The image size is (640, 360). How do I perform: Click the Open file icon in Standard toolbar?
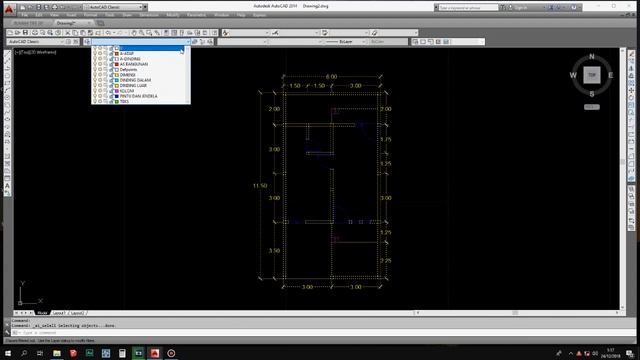[x=18, y=33]
